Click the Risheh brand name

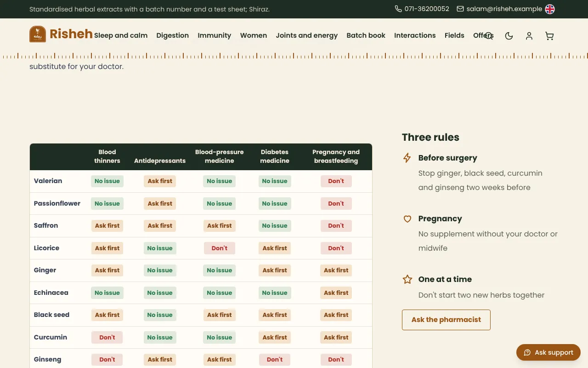click(x=71, y=34)
